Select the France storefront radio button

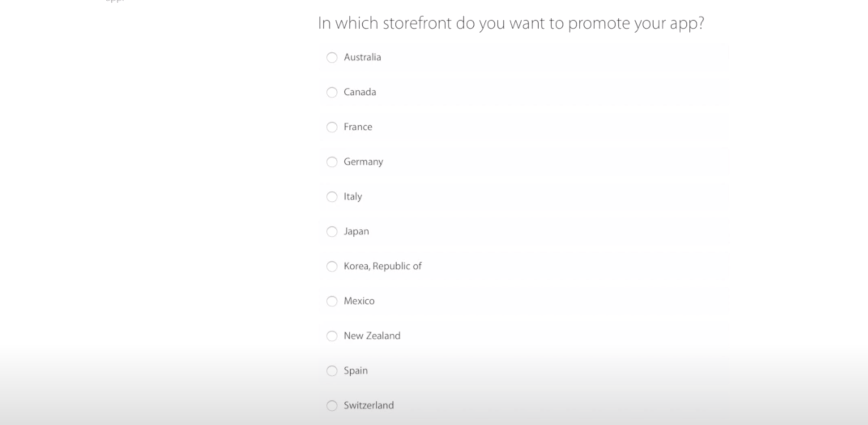[x=332, y=127]
